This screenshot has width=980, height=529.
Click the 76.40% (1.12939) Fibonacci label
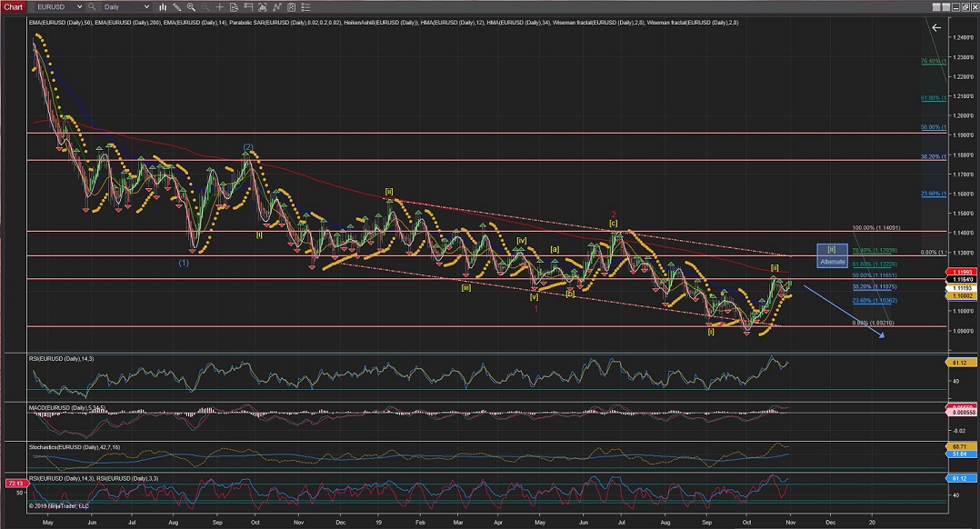(875, 251)
